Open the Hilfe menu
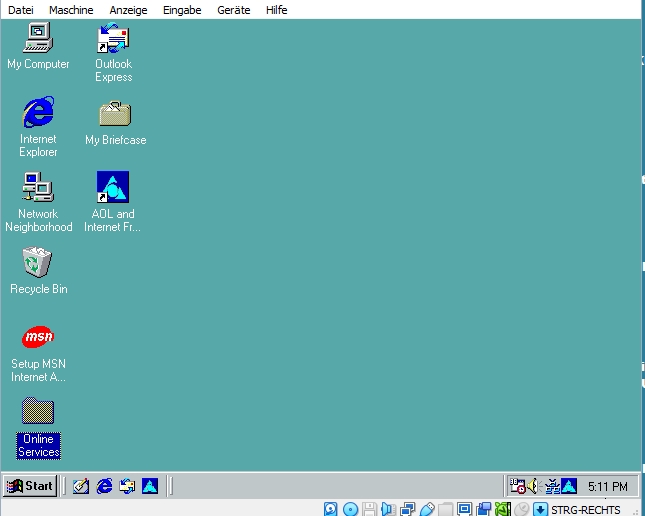Screen dimensions: 645x516 tap(276, 10)
